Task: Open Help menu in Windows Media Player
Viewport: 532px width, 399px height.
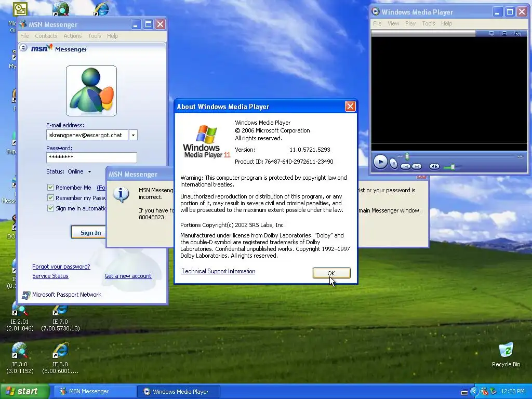Action: [x=446, y=23]
